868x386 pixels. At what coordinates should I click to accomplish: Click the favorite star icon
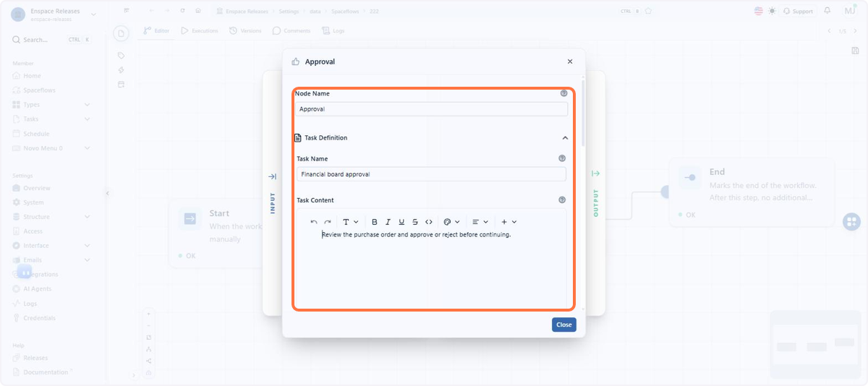pos(648,11)
